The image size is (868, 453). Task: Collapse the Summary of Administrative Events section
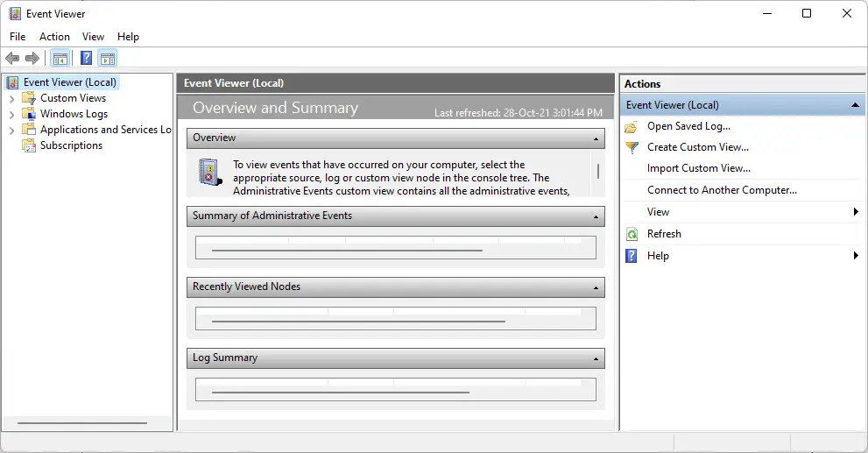(x=596, y=216)
